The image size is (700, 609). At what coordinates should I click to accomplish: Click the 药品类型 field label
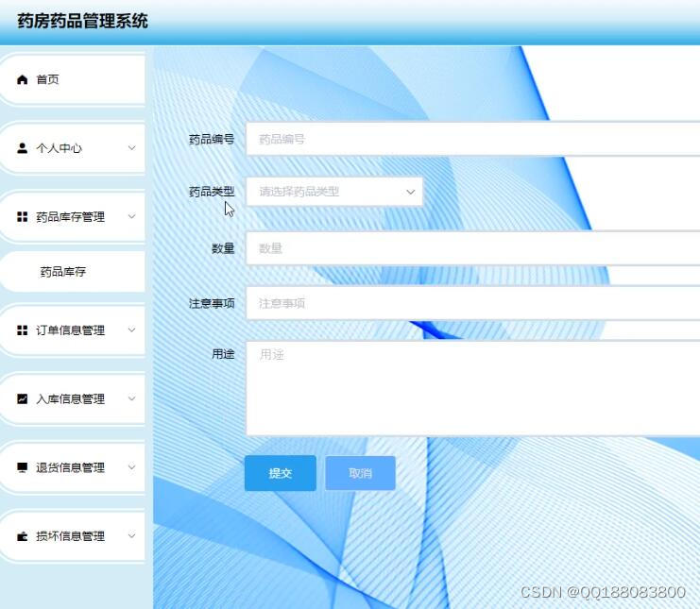pos(212,192)
